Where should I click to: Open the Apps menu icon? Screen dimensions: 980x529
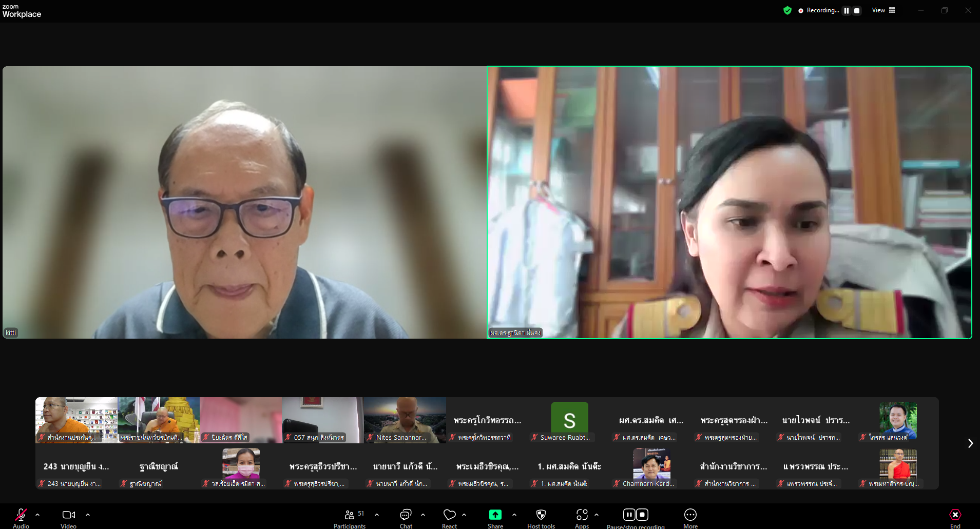pos(582,515)
